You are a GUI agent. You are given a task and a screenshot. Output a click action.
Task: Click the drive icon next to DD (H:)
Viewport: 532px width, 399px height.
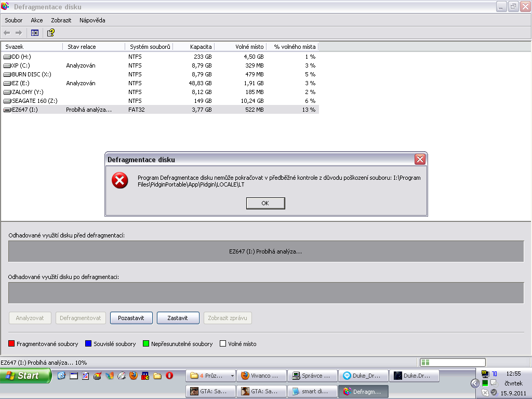[7, 57]
